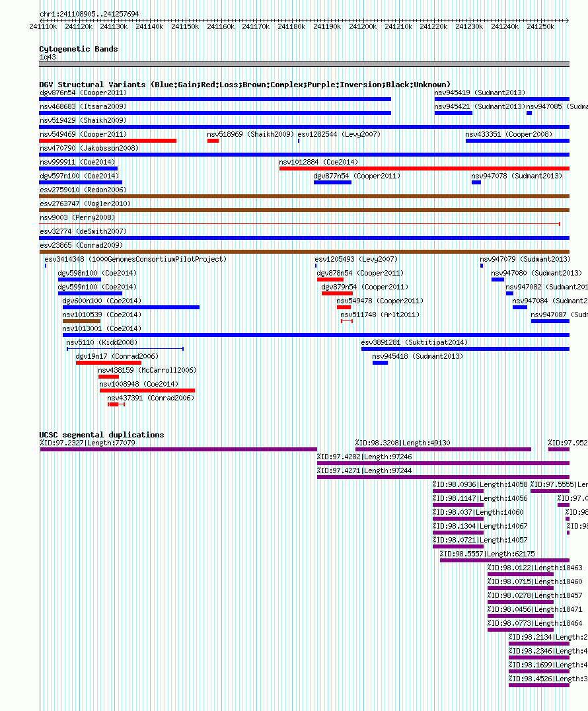Image resolution: width=588 pixels, height=711 pixels.
Task: Click nsv470790 (Jakobsson2008) label
Action: [x=89, y=148]
